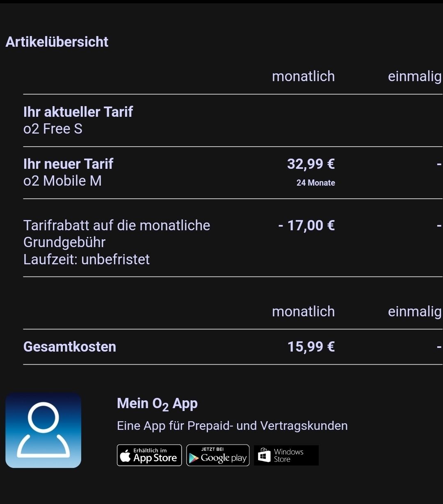The width and height of the screenshot is (443, 504).
Task: Open the Windows Store download badge
Action: point(286,455)
